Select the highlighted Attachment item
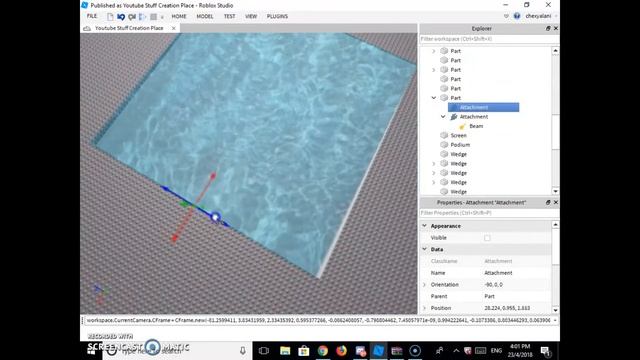The image size is (640, 360). tap(484, 107)
